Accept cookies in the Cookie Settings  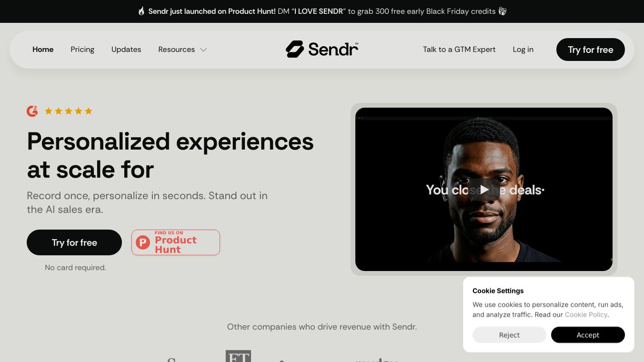(588, 335)
